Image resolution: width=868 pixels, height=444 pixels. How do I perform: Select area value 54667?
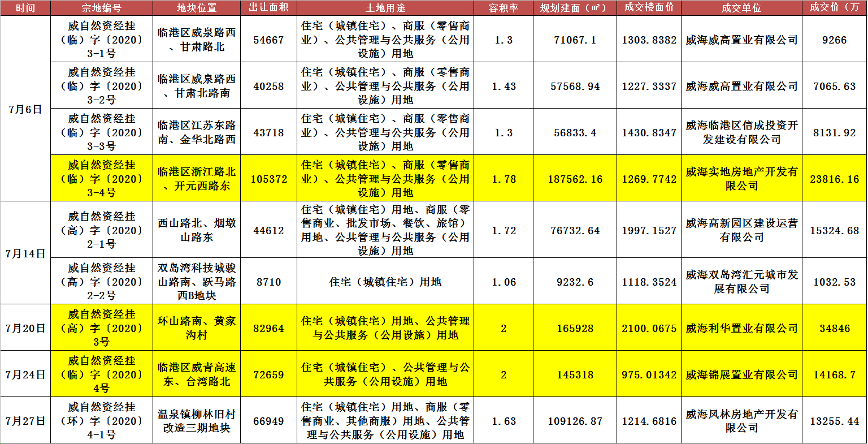(269, 40)
